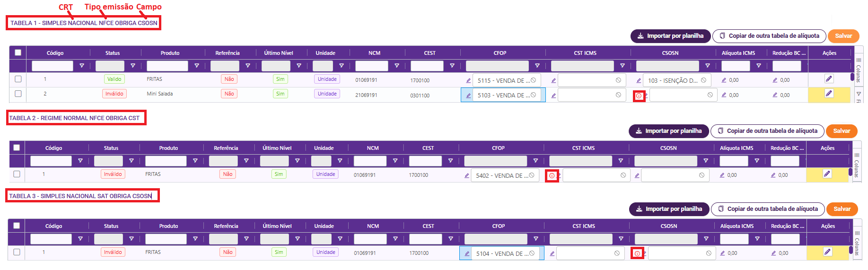Open Último Nível filter funnel in Tabela 3

click(x=298, y=239)
